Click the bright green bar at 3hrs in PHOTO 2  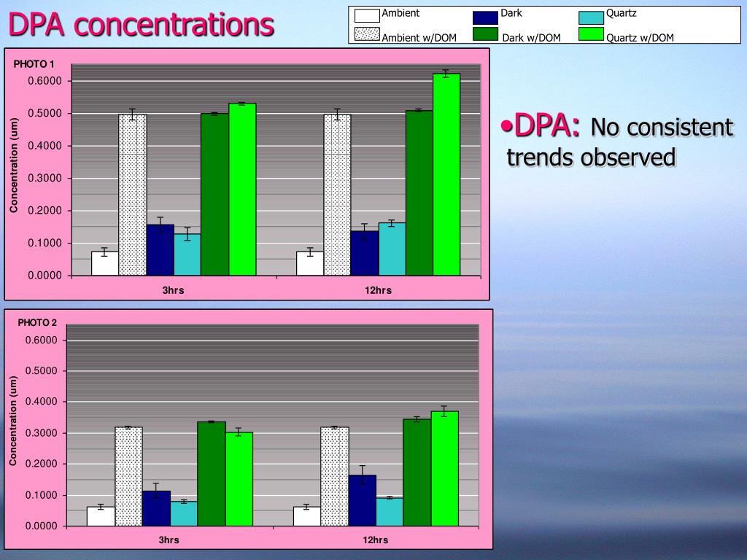(239, 479)
